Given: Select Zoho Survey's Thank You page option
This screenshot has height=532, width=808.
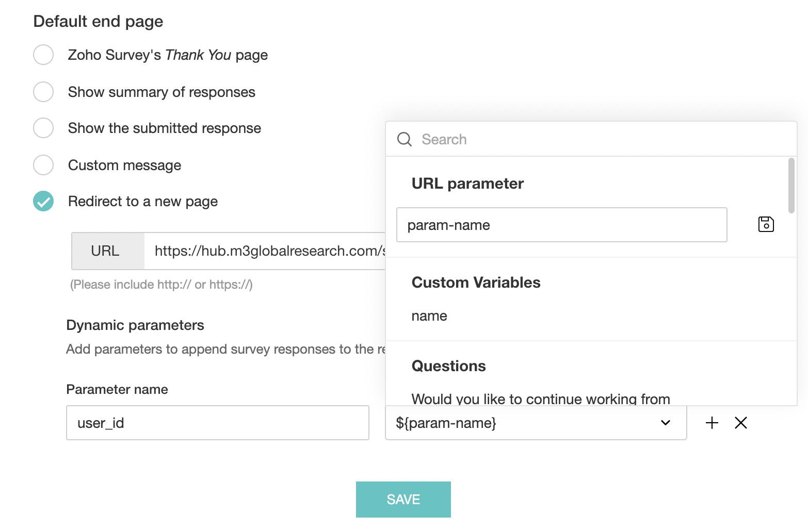Looking at the screenshot, I should point(43,55).
